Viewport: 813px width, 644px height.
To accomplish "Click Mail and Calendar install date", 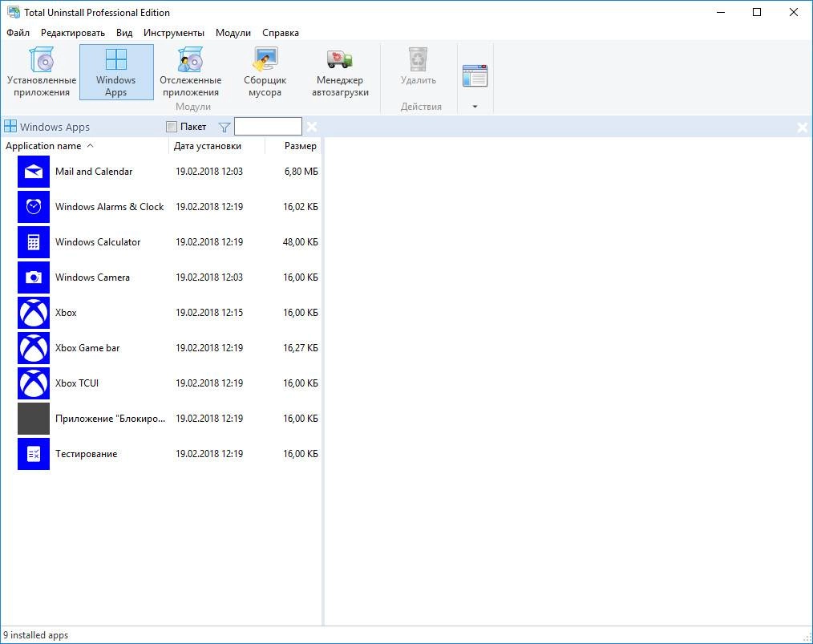I will (209, 172).
